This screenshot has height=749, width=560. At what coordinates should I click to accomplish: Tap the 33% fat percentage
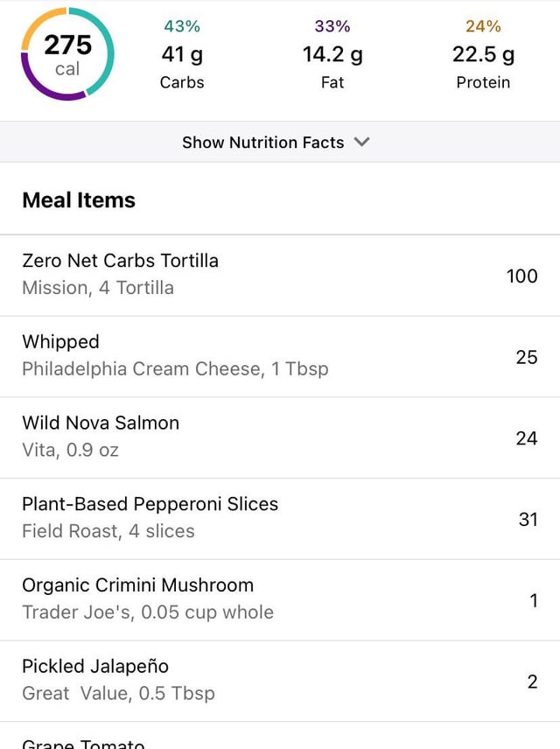[x=332, y=26]
